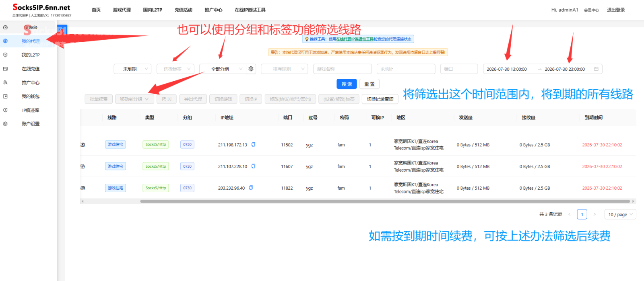Screen dimensions: 644x281
Task: Click the 游戏住宅 tag in 11822 row
Action: (116, 188)
